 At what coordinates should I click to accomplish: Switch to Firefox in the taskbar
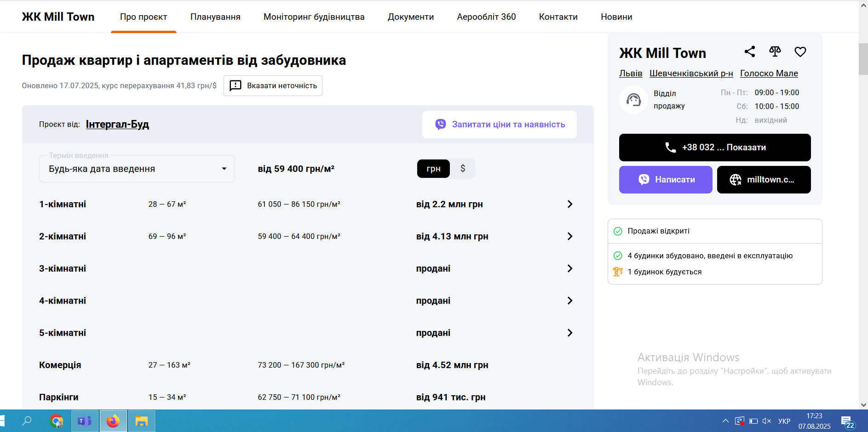point(113,421)
